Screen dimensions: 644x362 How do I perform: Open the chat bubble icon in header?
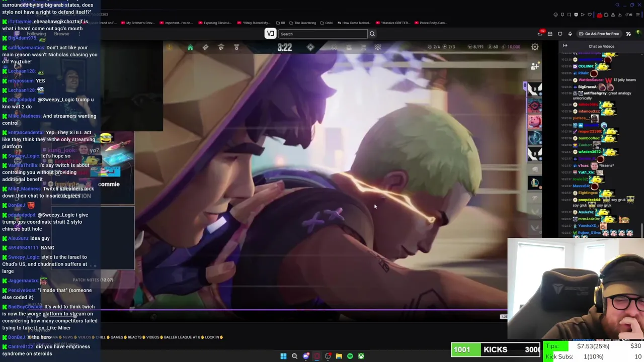(560, 34)
